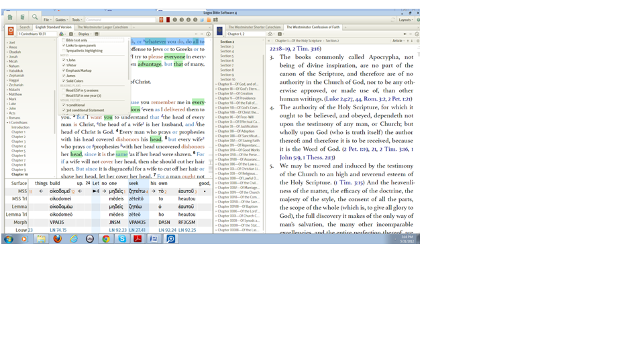
Task: Open the LN 74.15 Louw-Nida link
Action: pyautogui.click(x=58, y=230)
